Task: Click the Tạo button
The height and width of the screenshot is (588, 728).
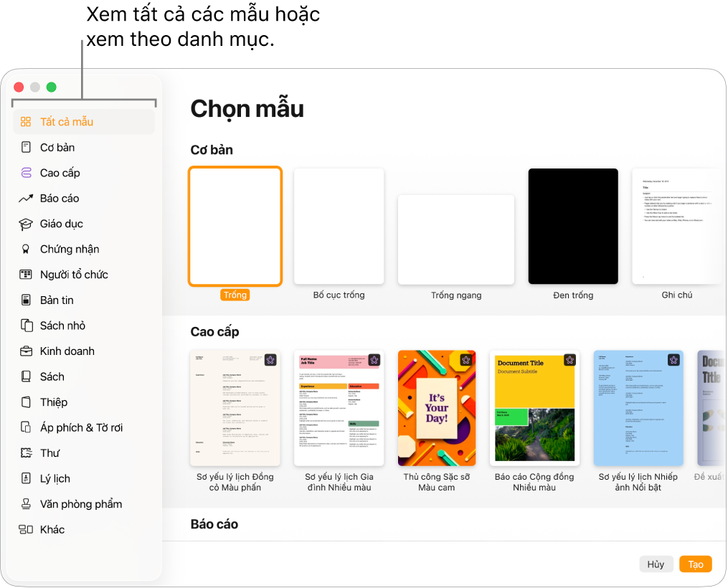Action: click(x=695, y=564)
